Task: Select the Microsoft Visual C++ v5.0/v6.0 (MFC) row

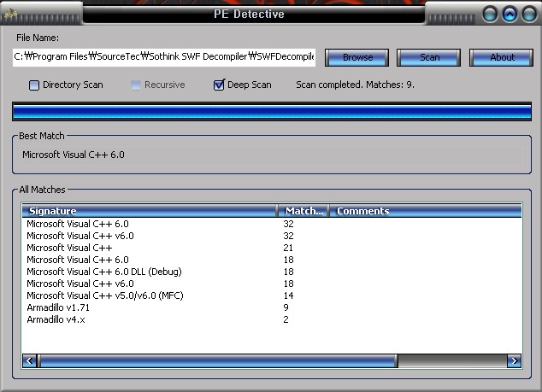Action: point(272,295)
